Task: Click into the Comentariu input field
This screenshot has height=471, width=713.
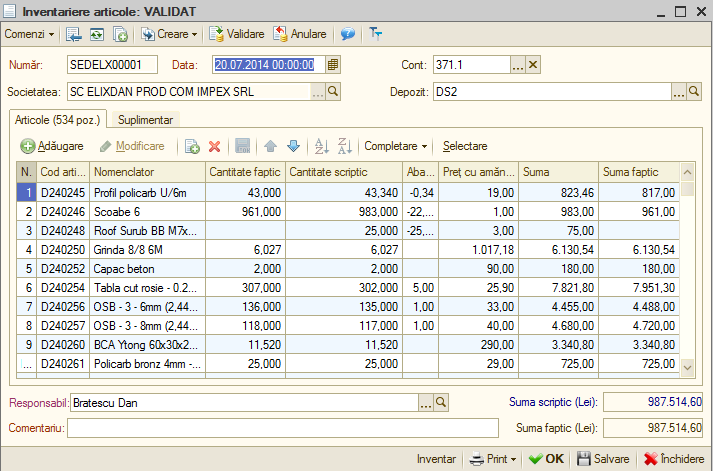Action: tap(283, 428)
